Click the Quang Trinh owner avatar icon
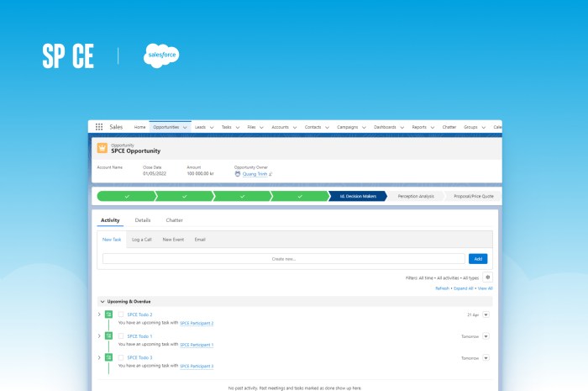 tap(238, 174)
